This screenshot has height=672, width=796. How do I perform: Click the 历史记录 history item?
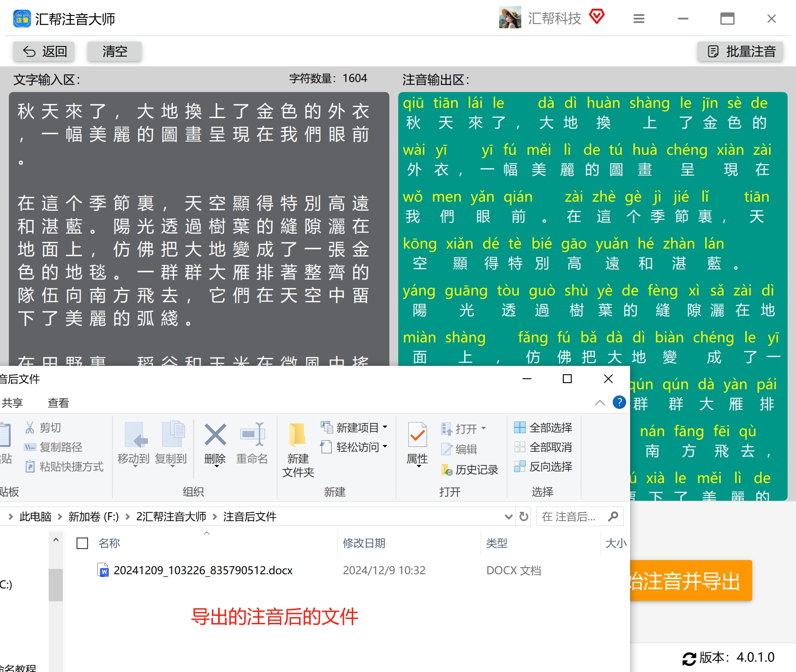pos(470,469)
